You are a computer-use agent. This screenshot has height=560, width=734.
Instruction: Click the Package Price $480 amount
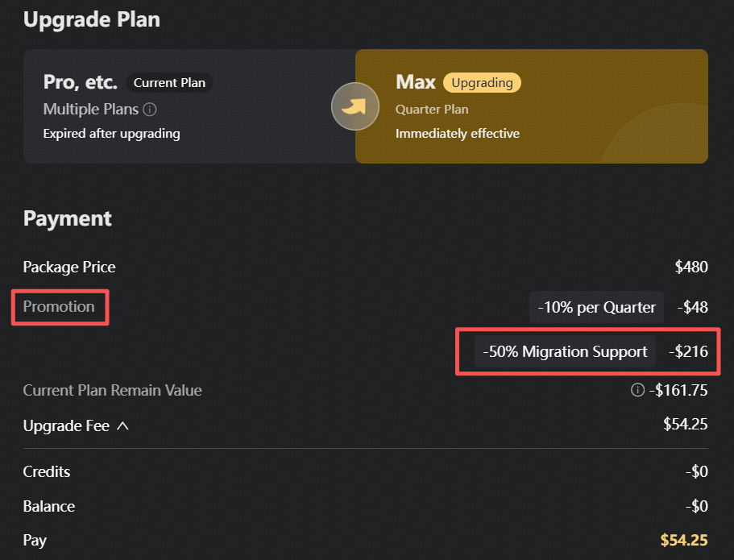(x=691, y=267)
